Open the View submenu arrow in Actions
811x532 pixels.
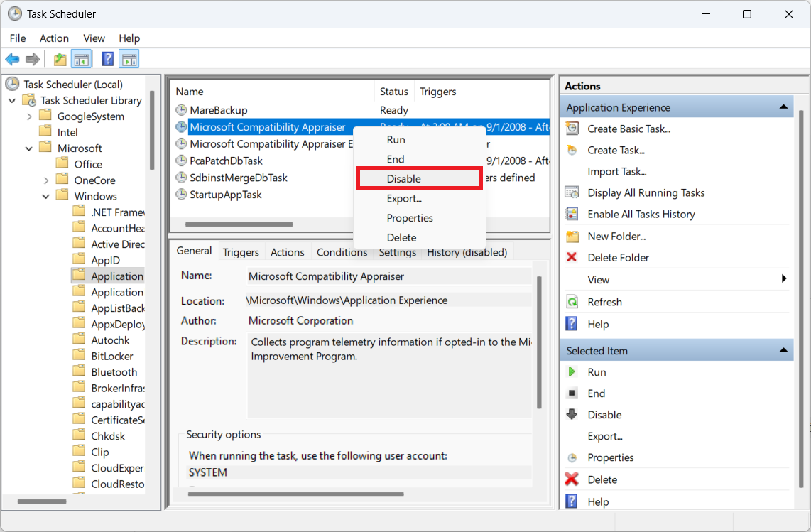point(784,279)
